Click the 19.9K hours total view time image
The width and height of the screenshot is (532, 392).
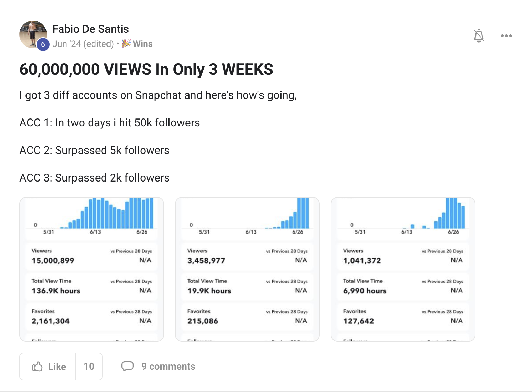[x=247, y=269]
